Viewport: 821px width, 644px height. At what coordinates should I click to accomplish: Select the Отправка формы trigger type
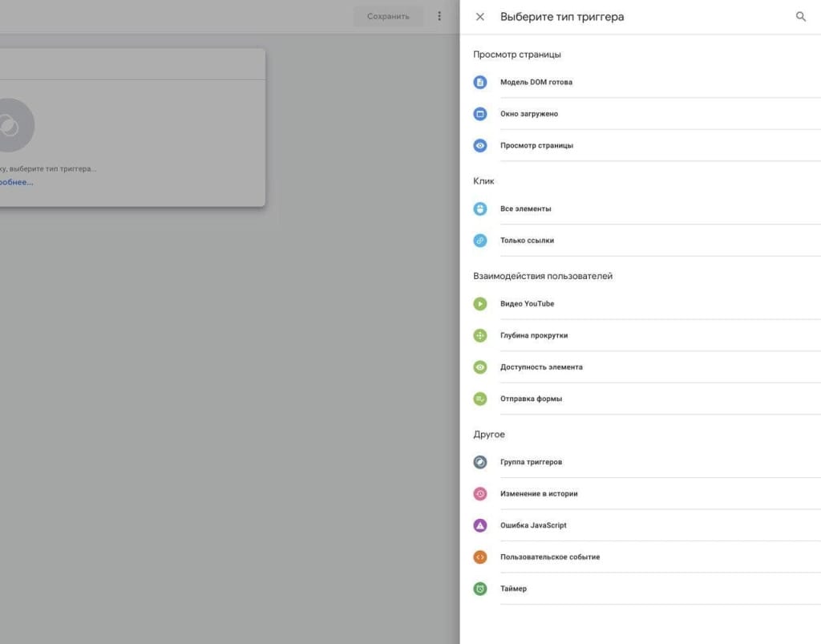click(x=531, y=399)
